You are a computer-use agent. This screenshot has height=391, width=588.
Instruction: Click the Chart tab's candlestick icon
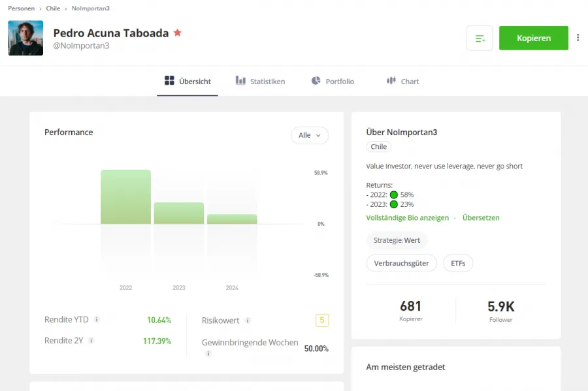pyautogui.click(x=393, y=81)
